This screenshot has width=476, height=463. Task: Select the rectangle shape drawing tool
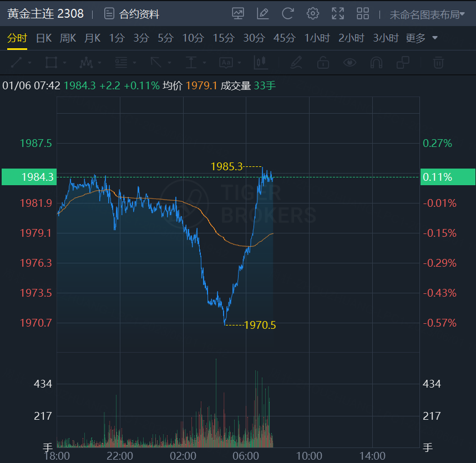(51, 63)
